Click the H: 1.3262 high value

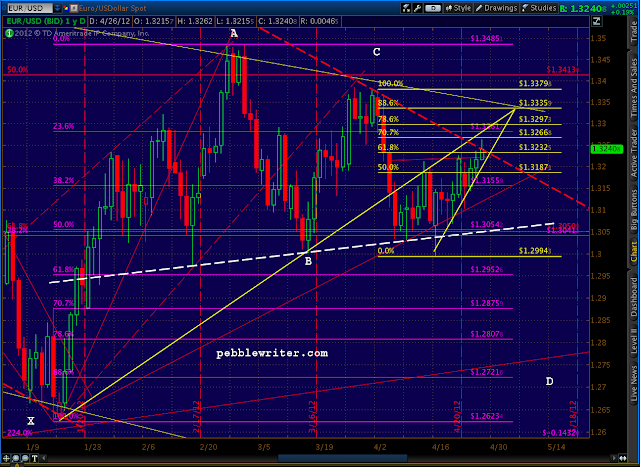[197, 21]
